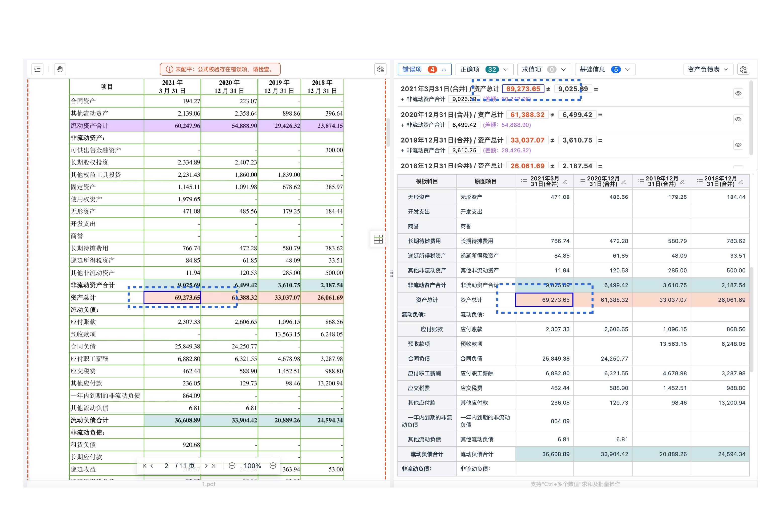
Task: Click the 未配平 formula error warning banner
Action: pyautogui.click(x=220, y=69)
